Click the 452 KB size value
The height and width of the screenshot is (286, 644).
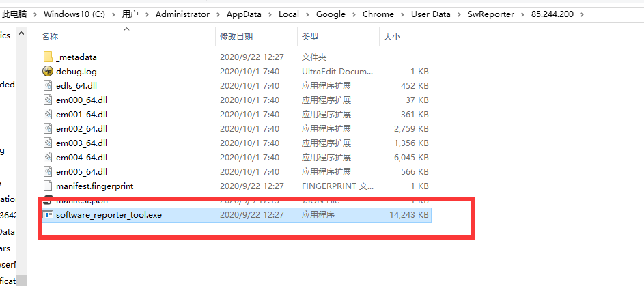coord(415,86)
